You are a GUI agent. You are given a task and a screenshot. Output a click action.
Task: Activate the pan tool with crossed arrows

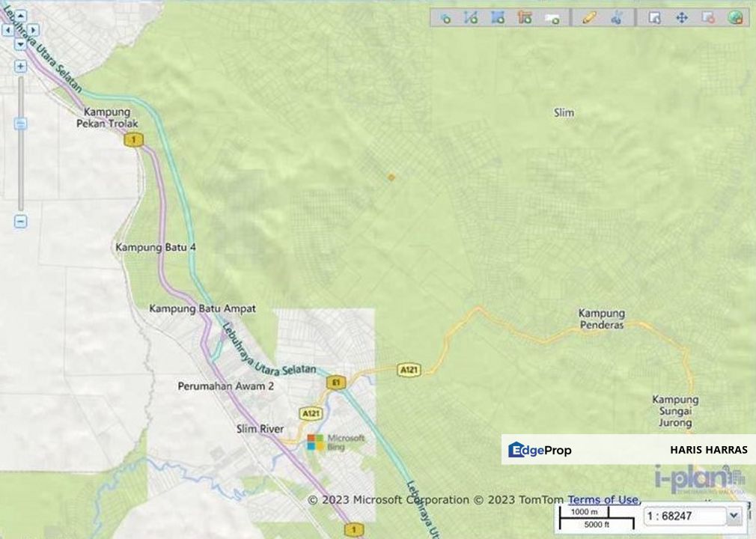682,16
